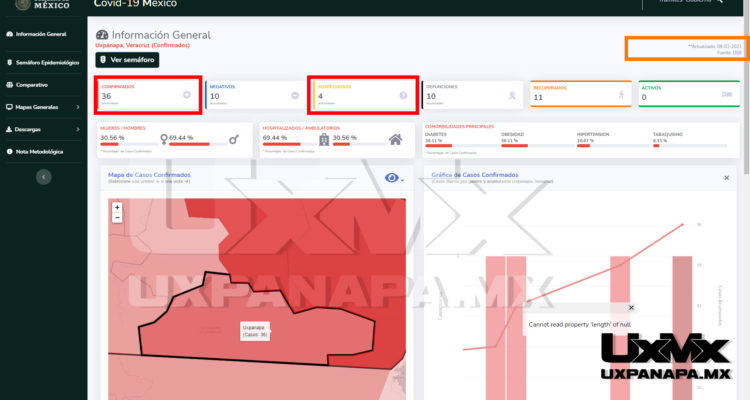Click the minus icon in the Negativos card
The height and width of the screenshot is (400, 750).
click(x=295, y=95)
